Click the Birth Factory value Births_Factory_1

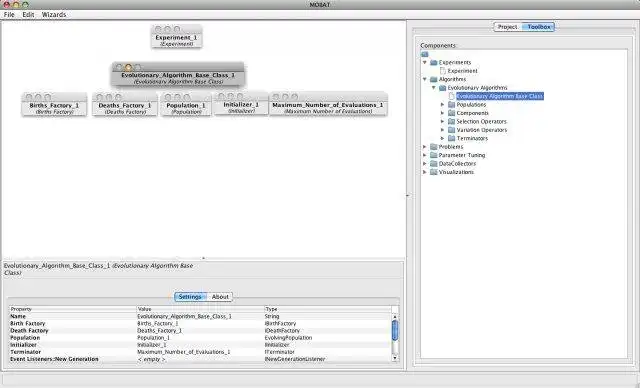[200, 323]
